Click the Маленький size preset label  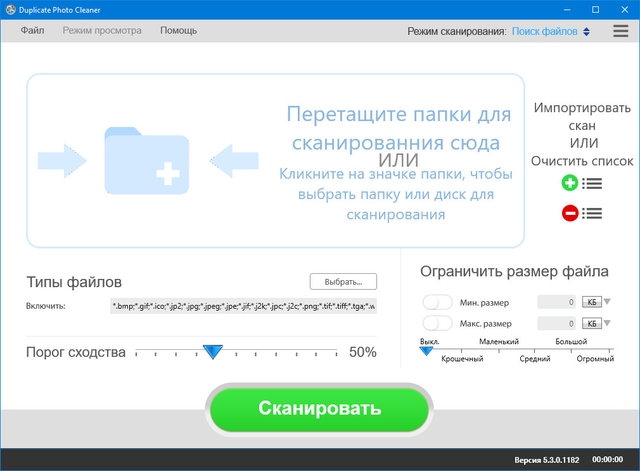click(x=499, y=341)
